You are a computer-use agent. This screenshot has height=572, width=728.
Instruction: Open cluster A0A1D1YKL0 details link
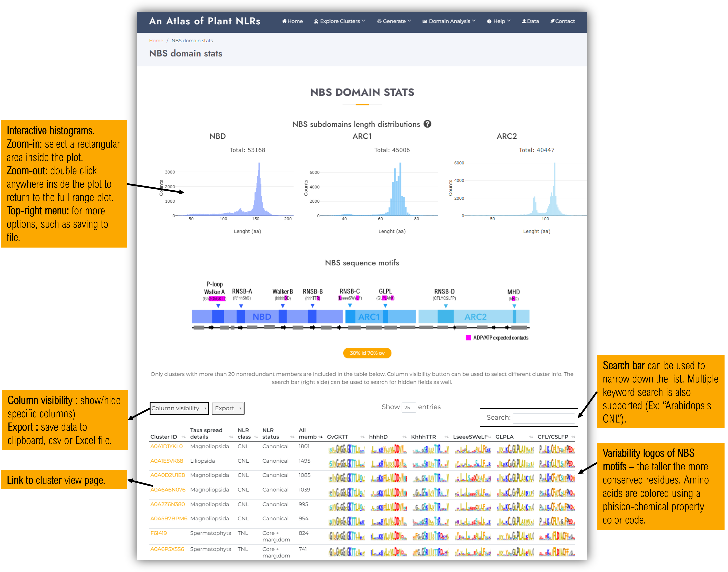(167, 446)
